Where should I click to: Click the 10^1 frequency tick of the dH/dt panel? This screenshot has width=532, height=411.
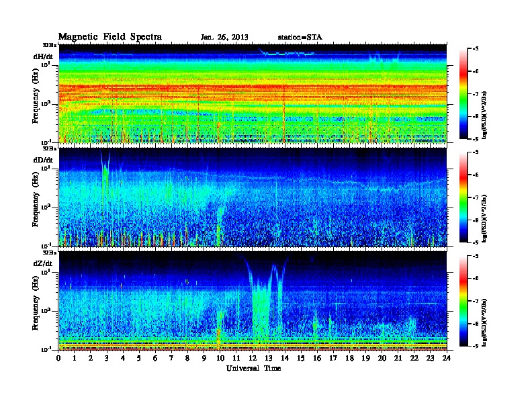46,64
